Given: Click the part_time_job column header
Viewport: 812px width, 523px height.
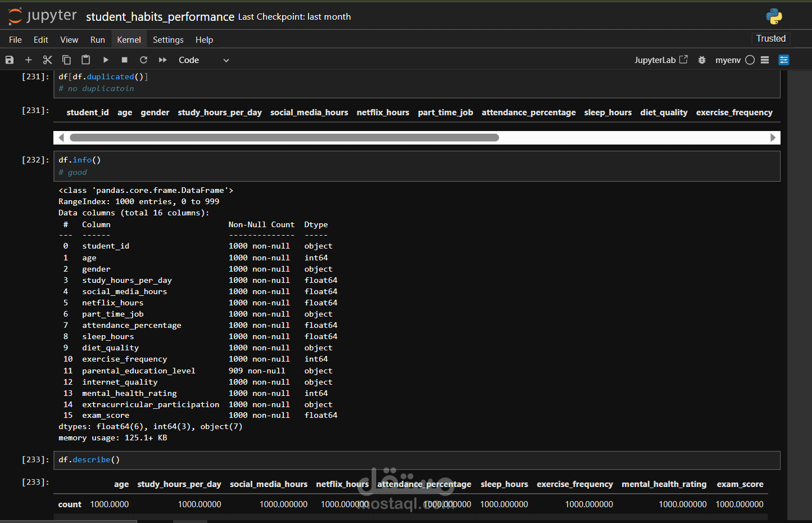Looking at the screenshot, I should tap(446, 112).
